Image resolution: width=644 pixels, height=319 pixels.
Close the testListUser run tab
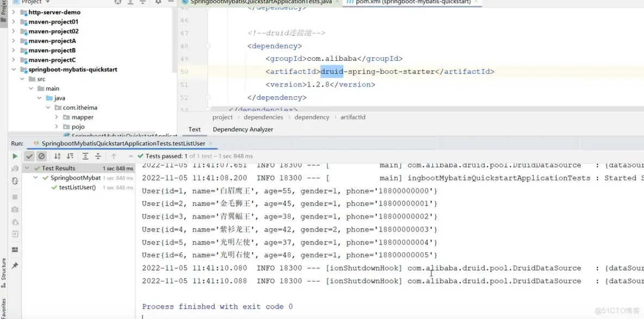pos(210,143)
